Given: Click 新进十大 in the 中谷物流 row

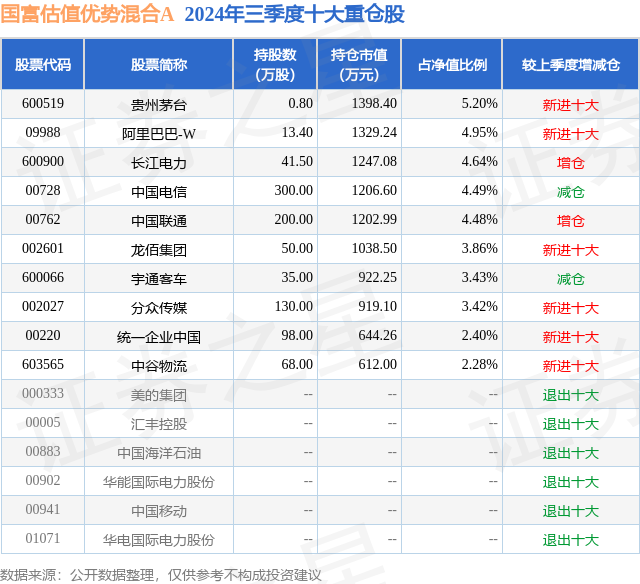Looking at the screenshot, I should (x=571, y=366).
